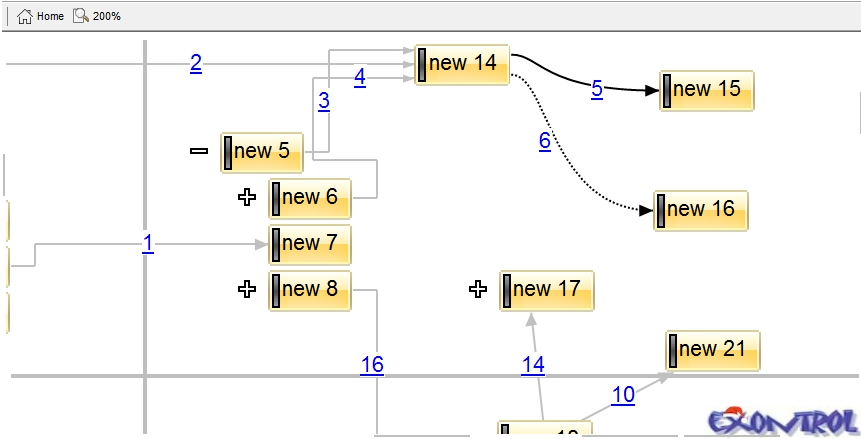Click the new 5 node's gray icon

228,152
